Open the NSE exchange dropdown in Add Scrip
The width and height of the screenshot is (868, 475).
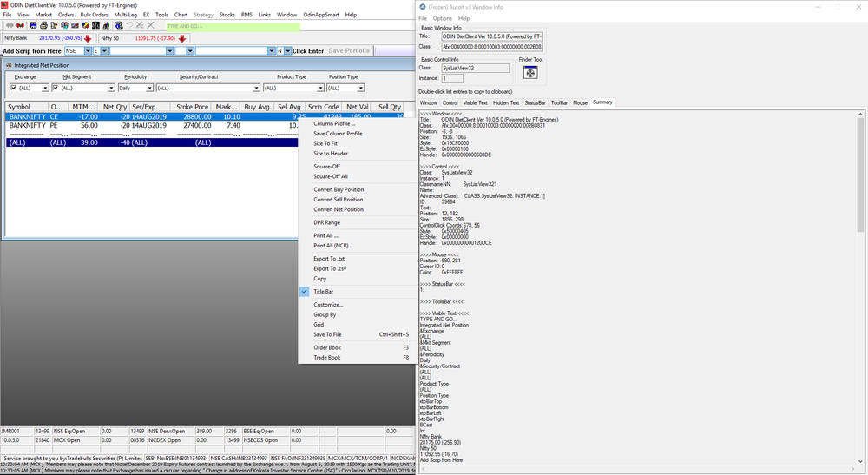pos(88,51)
